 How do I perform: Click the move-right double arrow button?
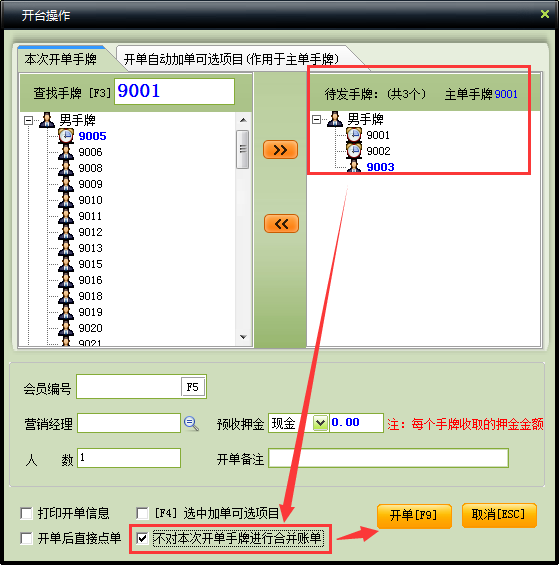[x=280, y=150]
